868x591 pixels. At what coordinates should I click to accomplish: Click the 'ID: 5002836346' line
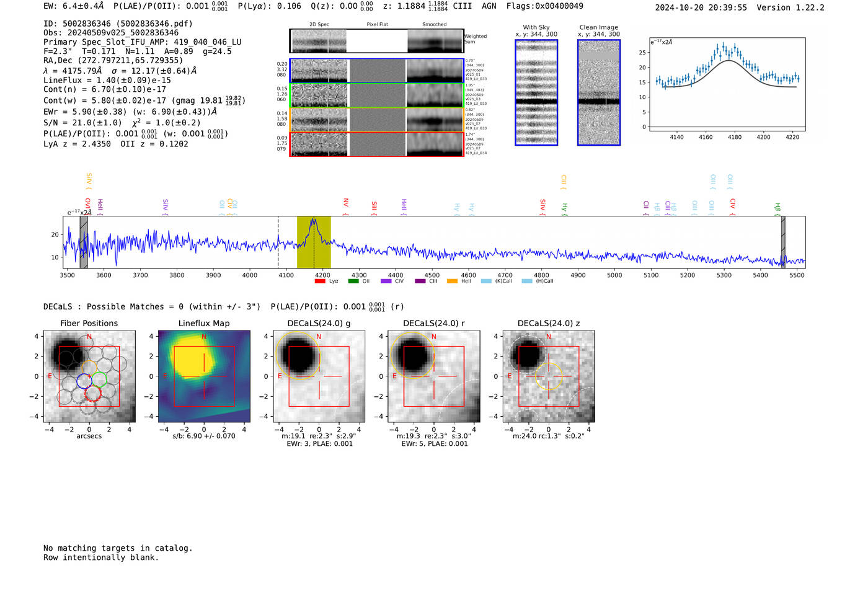pyautogui.click(x=118, y=24)
